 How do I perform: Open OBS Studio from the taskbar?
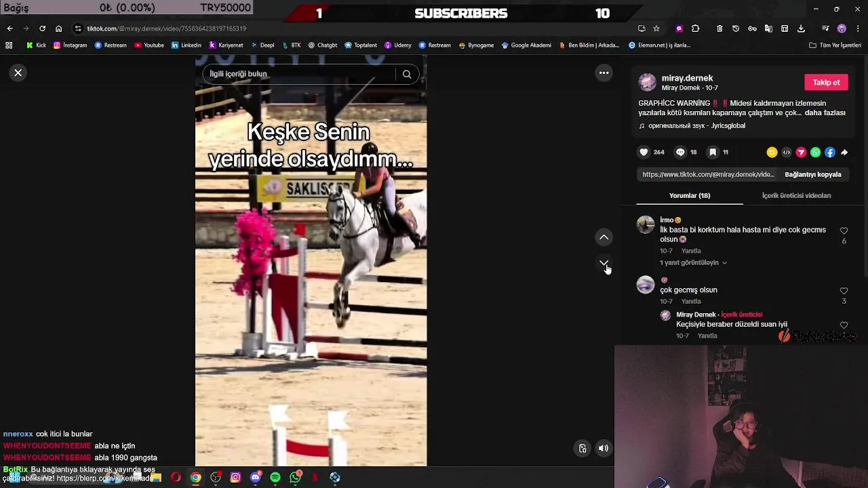(x=216, y=478)
